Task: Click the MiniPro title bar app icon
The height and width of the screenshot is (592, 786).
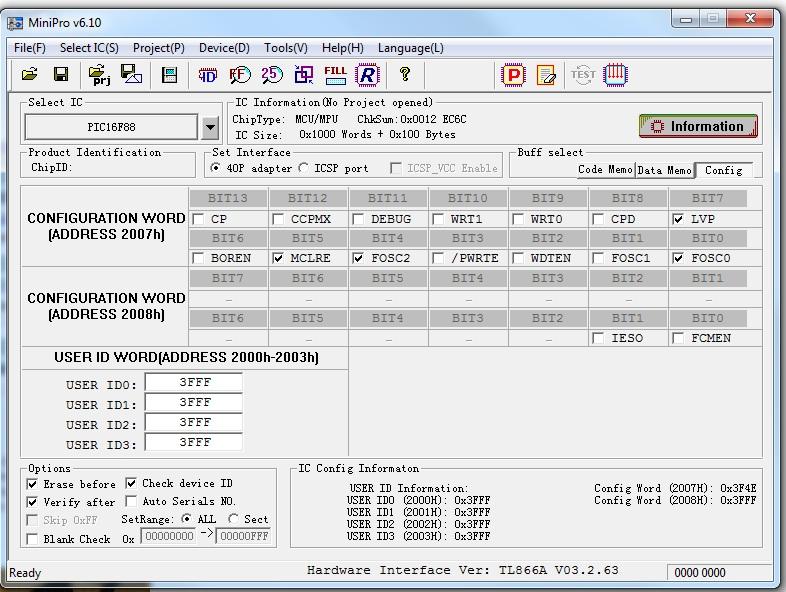Action: (15, 23)
